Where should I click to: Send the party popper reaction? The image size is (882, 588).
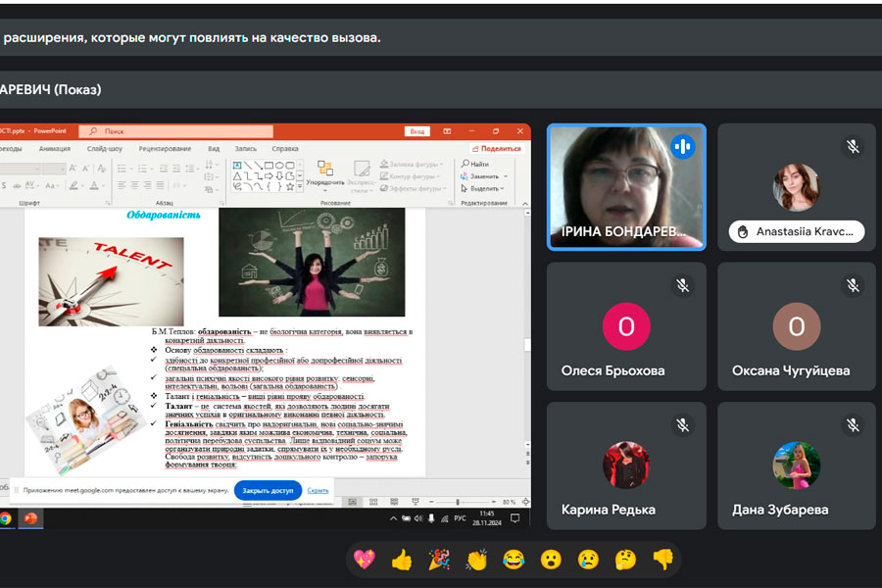pos(439,560)
